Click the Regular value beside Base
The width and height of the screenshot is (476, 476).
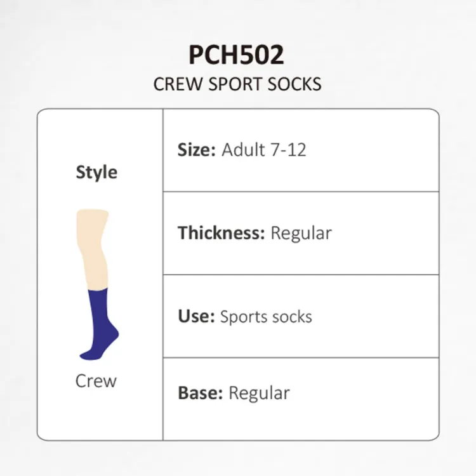[259, 393]
